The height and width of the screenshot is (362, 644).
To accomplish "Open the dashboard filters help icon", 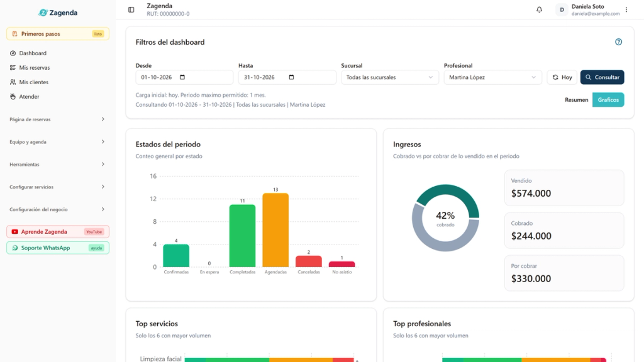I will [x=619, y=42].
